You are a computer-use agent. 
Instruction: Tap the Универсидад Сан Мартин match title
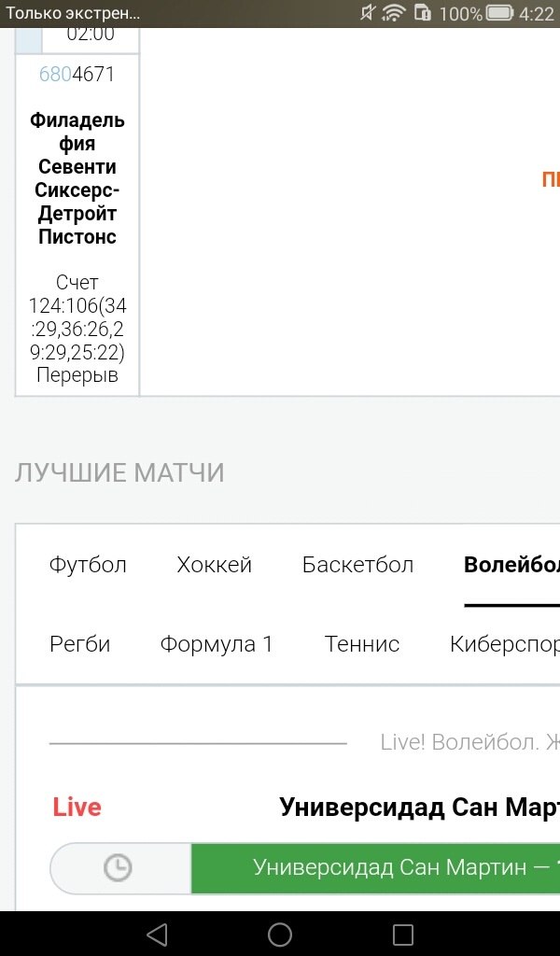click(419, 808)
